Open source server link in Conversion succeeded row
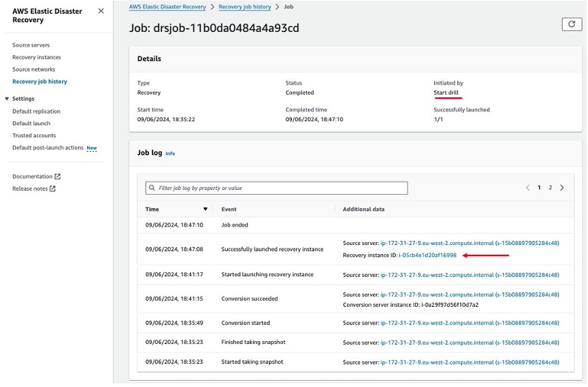The image size is (588, 387). (470, 294)
